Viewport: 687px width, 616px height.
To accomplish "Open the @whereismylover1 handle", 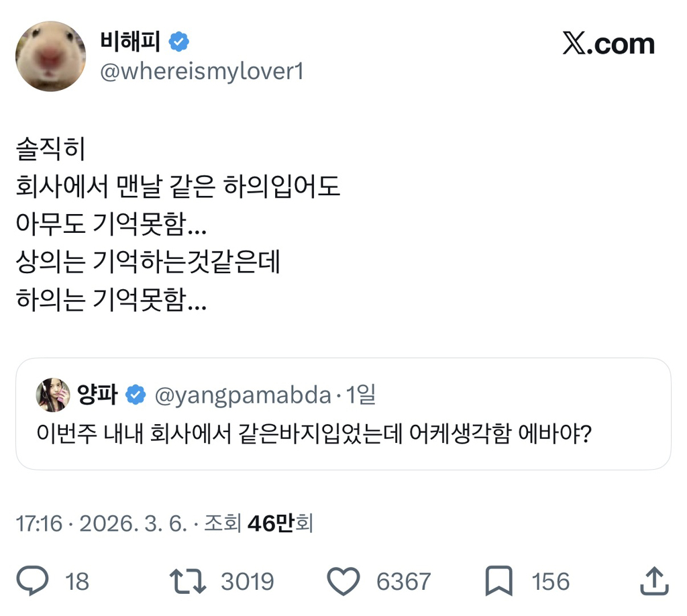I will point(201,71).
